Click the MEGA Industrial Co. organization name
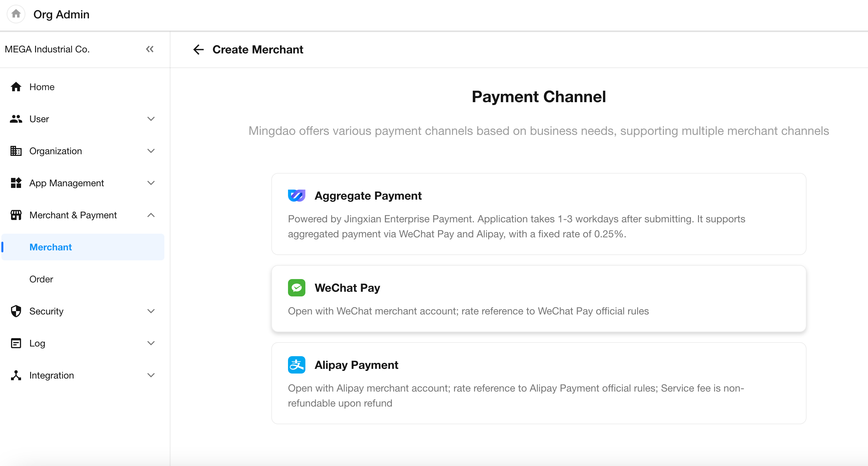 [x=47, y=49]
